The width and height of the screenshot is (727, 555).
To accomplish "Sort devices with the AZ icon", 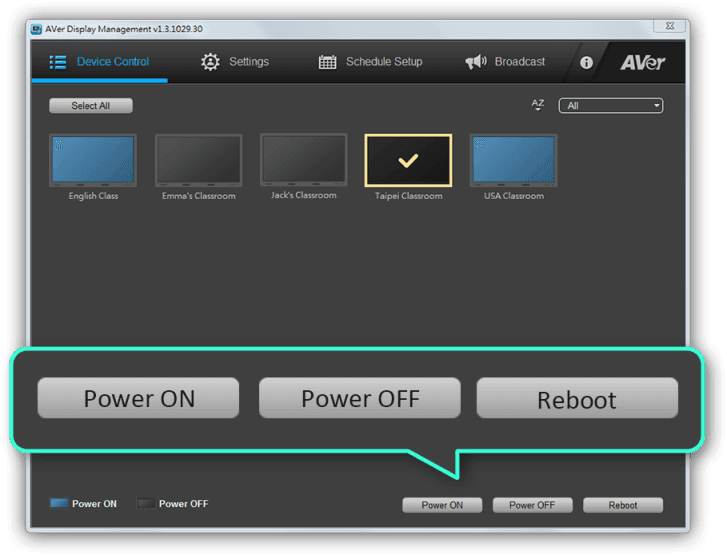I will point(538,105).
